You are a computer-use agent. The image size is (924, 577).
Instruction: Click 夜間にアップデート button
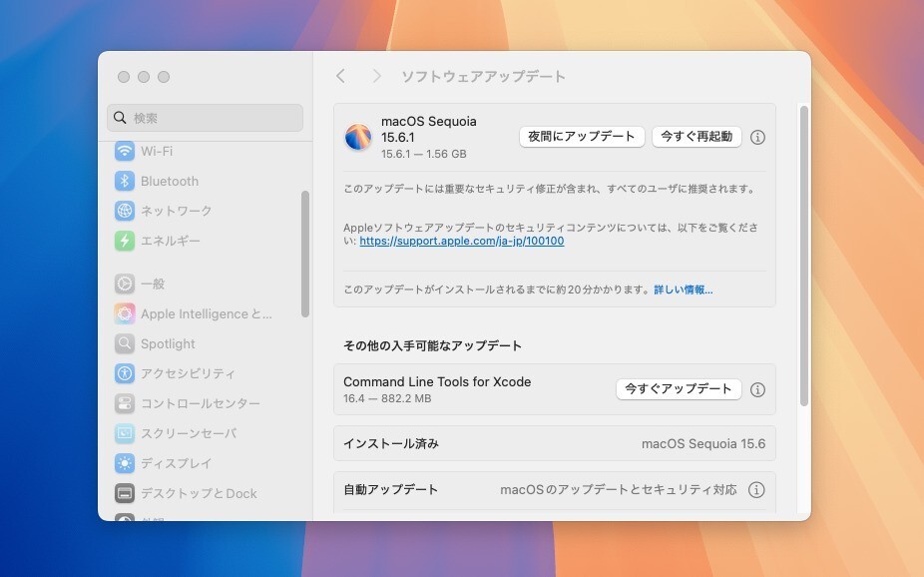(582, 137)
